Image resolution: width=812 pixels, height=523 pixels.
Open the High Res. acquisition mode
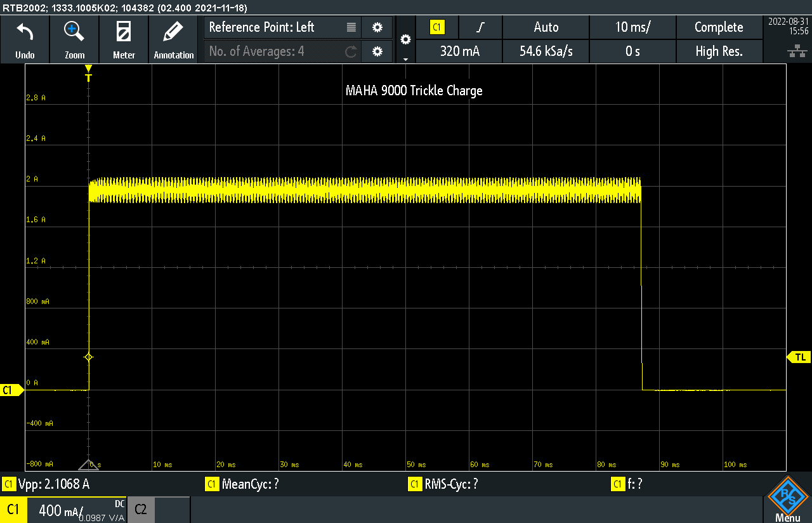(x=719, y=51)
